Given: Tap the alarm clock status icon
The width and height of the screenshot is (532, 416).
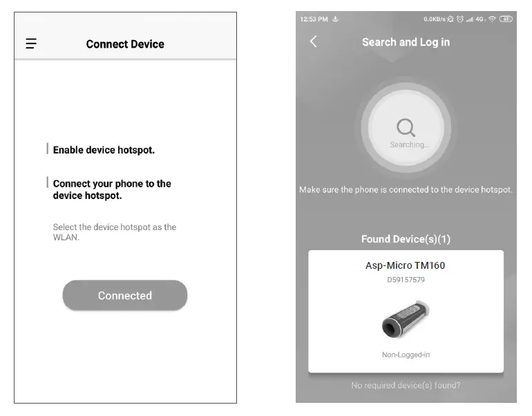Looking at the screenshot, I should (x=459, y=19).
